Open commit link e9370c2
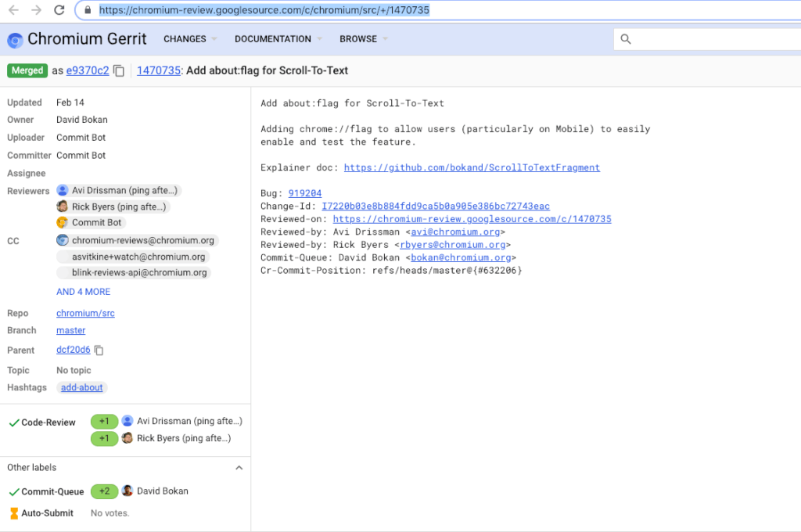 88,70
